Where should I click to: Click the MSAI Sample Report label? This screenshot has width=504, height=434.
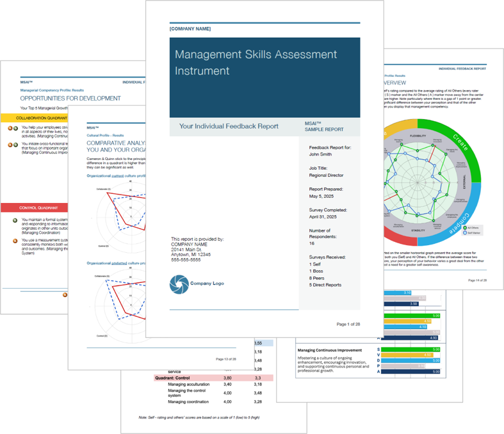point(324,126)
